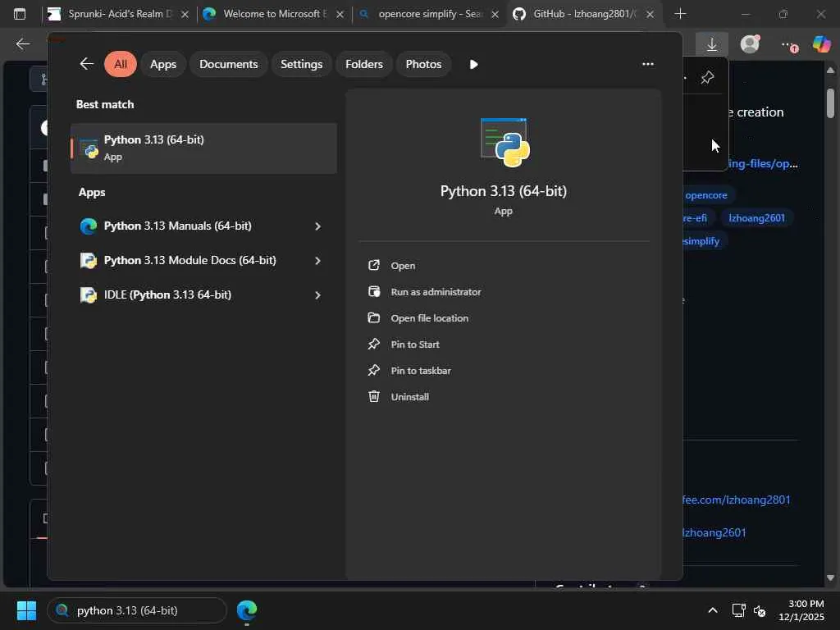The height and width of the screenshot is (630, 840).
Task: Open the Copilot icon in Edge
Action: click(x=821, y=44)
